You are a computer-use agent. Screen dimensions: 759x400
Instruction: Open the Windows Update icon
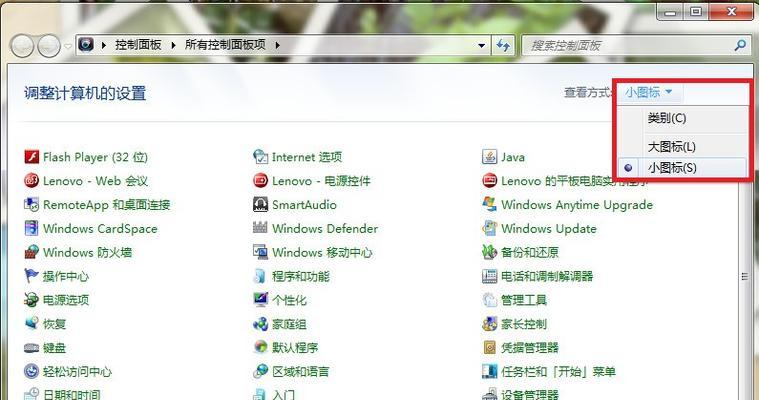[x=489, y=228]
